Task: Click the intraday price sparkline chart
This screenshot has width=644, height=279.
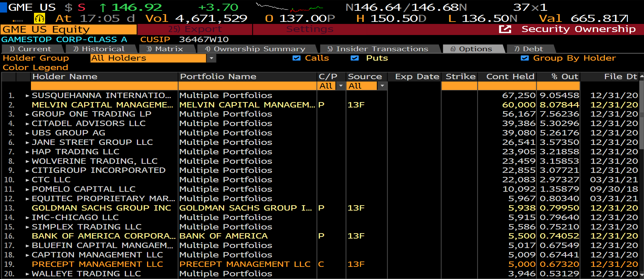Action: pyautogui.click(x=290, y=7)
